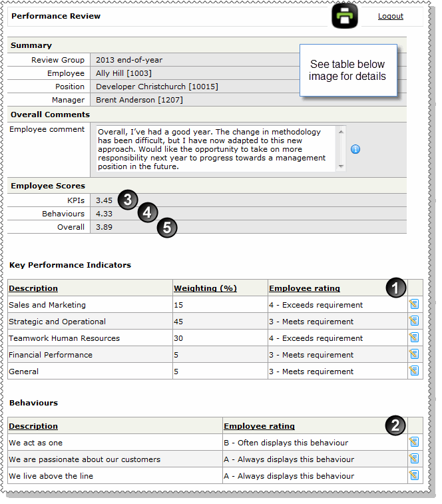Click the KPIs score '3.45'

pyautogui.click(x=104, y=200)
